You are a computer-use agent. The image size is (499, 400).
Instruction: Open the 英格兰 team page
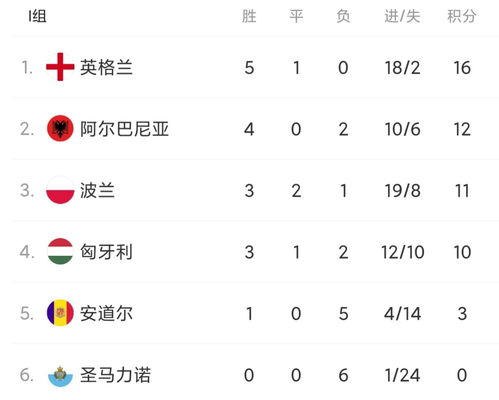(106, 67)
